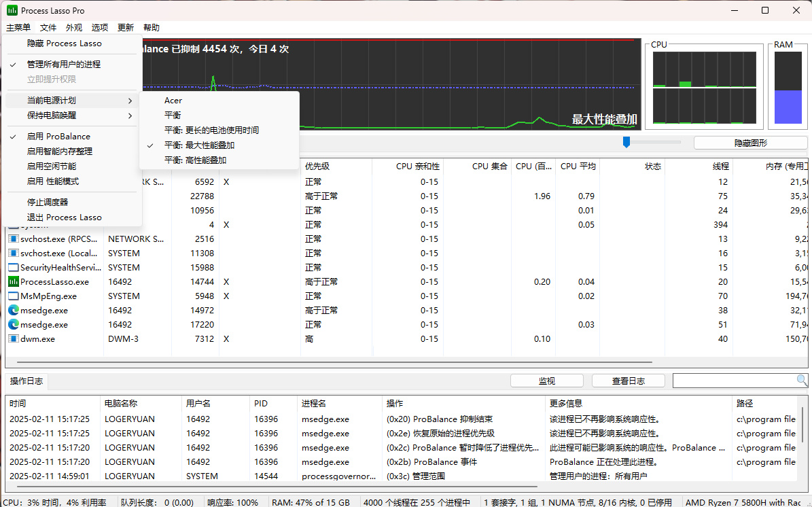Sort log by 进程名 column header
This screenshot has width=812, height=507.
(x=340, y=403)
